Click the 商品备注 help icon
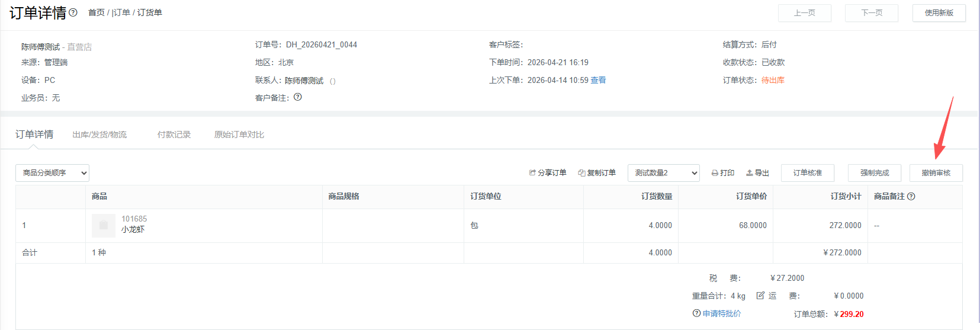Screen dimensions: 980x330 [x=911, y=197]
